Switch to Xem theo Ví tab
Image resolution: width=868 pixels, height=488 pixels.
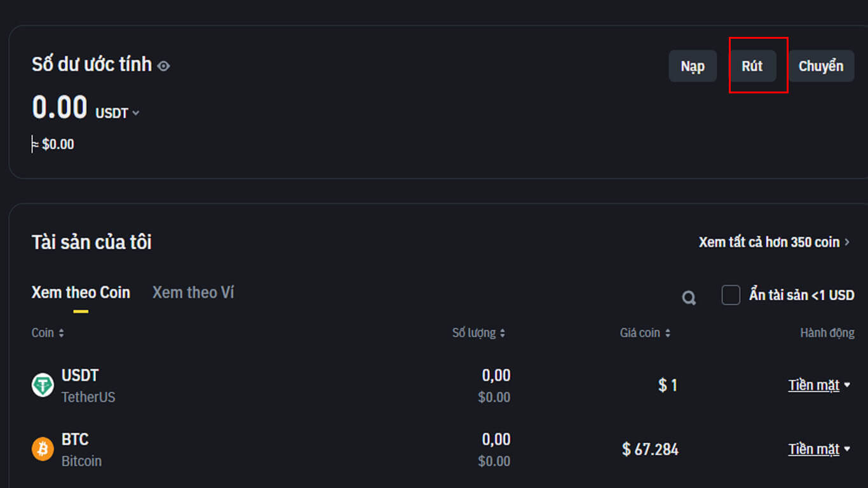(x=193, y=293)
